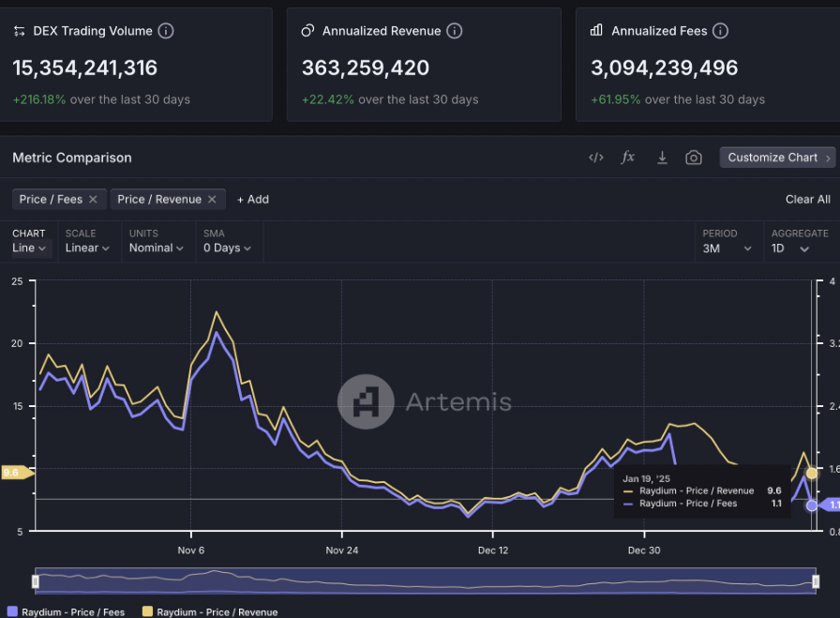
Task: Remove the Price / Revenue metric tag
Action: click(x=212, y=199)
